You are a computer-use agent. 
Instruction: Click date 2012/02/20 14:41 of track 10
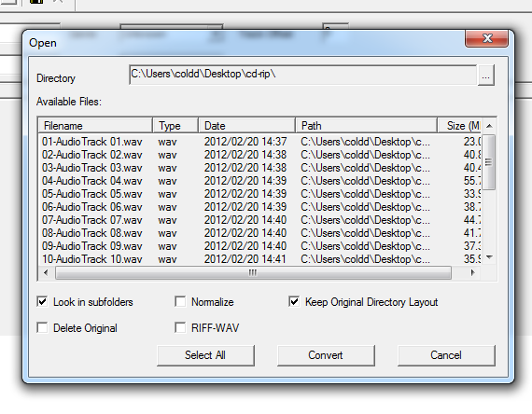click(x=245, y=259)
